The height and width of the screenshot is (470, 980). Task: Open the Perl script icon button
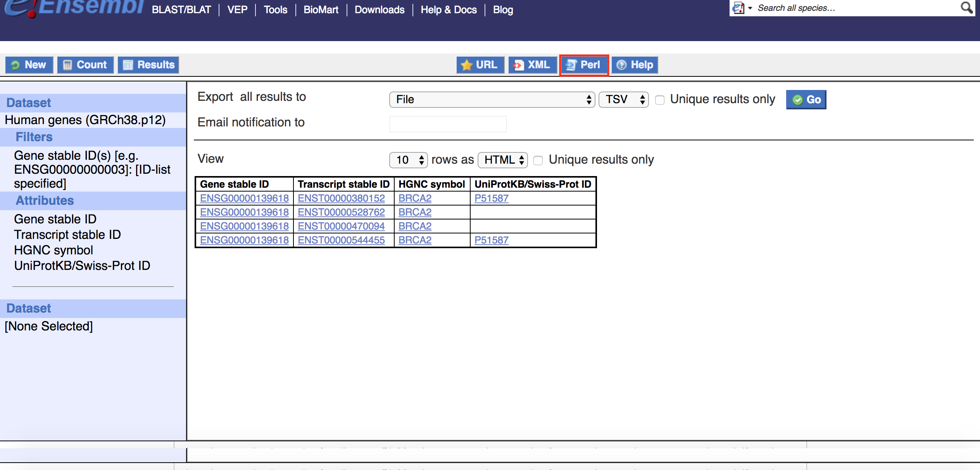pyautogui.click(x=584, y=65)
